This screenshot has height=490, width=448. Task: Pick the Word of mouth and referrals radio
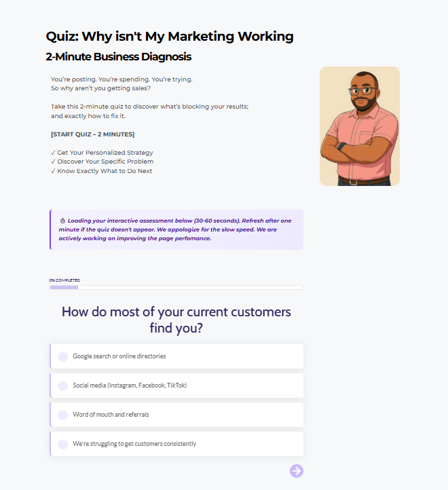point(62,415)
